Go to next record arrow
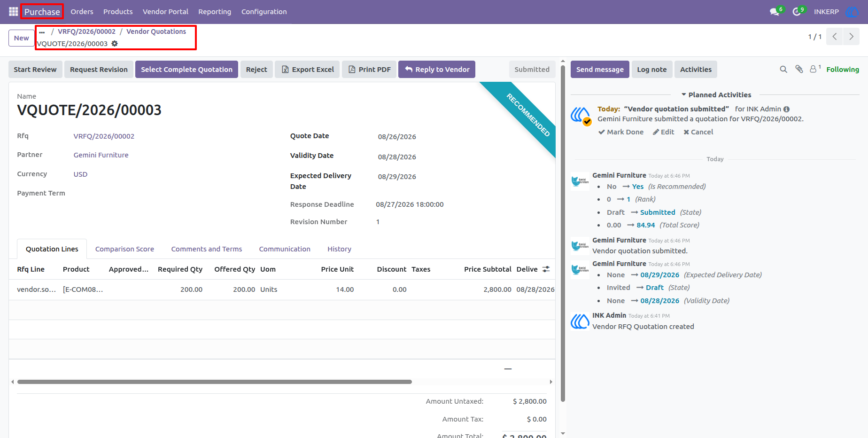The height and width of the screenshot is (438, 868). tap(851, 36)
